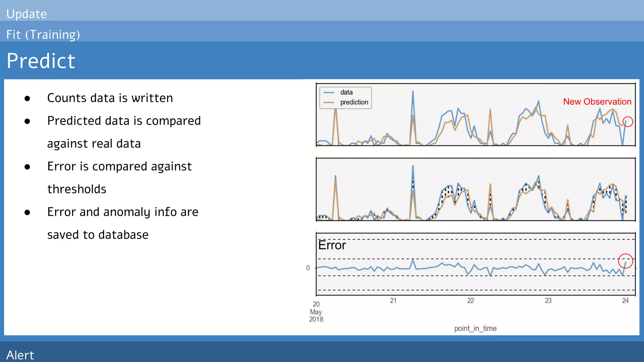The height and width of the screenshot is (362, 644).
Task: Click the 'data' legend entry
Action: [346, 92]
